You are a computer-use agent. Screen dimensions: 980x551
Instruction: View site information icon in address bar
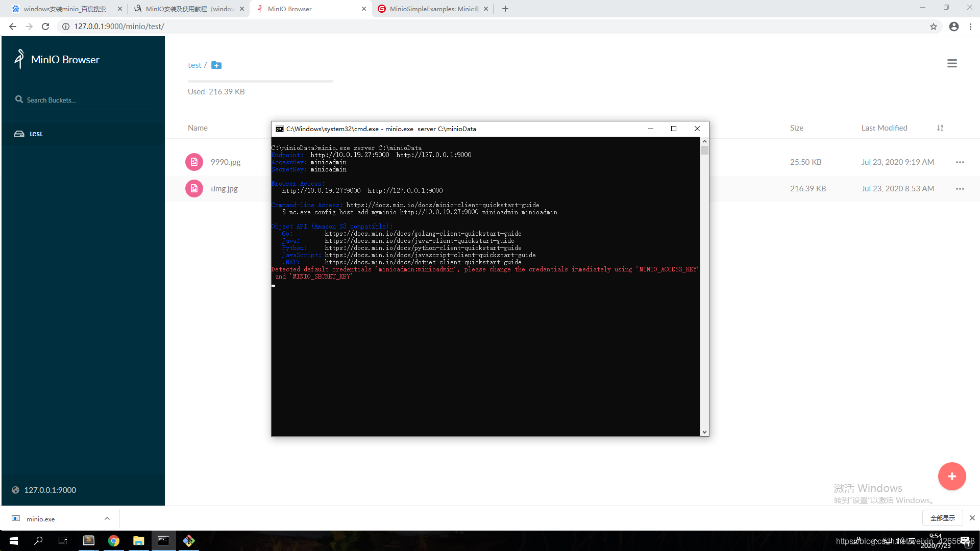[x=66, y=27]
